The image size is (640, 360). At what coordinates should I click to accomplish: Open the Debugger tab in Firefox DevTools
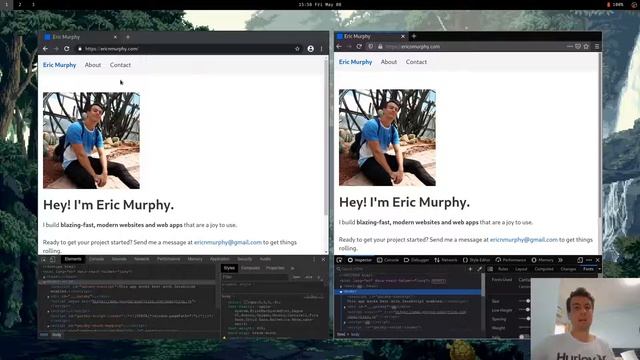[x=416, y=260]
